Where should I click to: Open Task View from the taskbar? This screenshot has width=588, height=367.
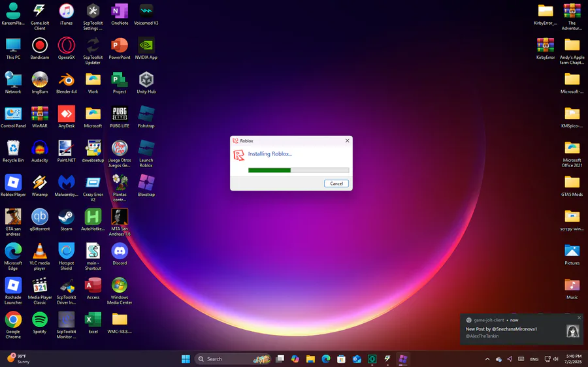coord(280,359)
